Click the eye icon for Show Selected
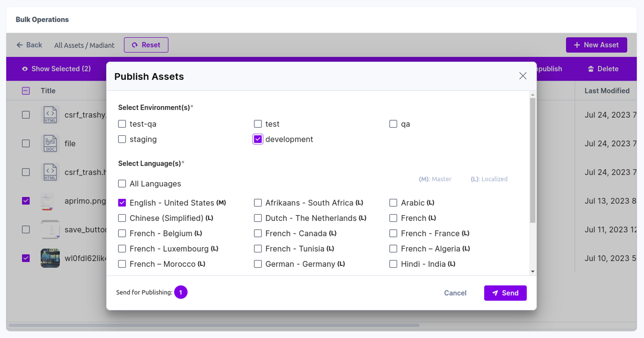The image size is (644, 338). (25, 69)
